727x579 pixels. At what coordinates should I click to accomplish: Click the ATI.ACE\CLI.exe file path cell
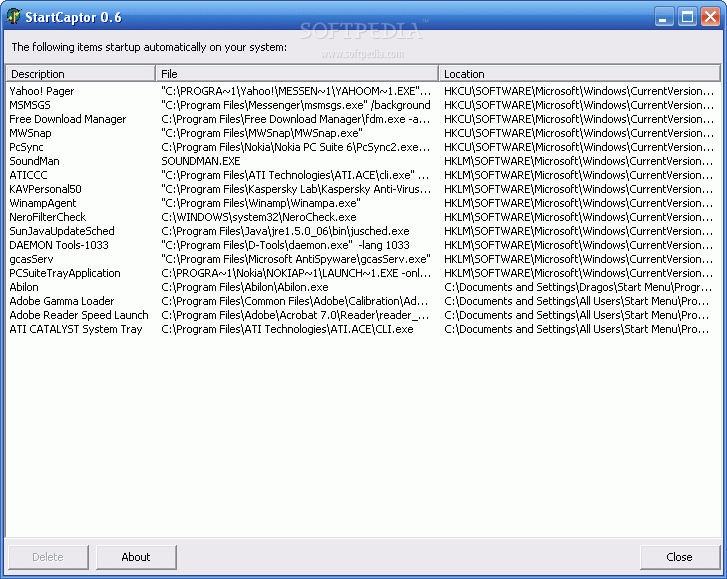point(287,329)
